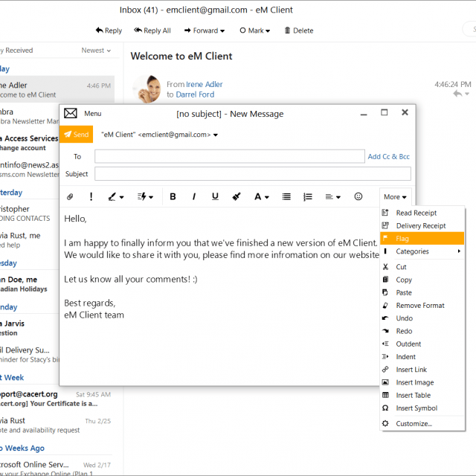The width and height of the screenshot is (476, 476).
Task: Choose Cut from the More menu
Action: click(422, 267)
